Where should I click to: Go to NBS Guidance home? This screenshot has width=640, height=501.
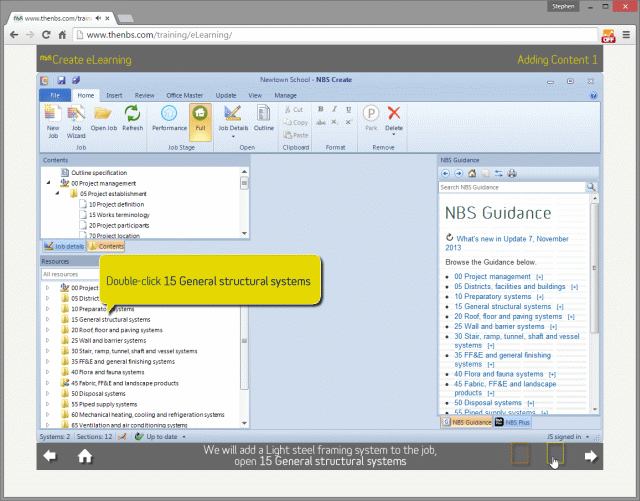[472, 174]
